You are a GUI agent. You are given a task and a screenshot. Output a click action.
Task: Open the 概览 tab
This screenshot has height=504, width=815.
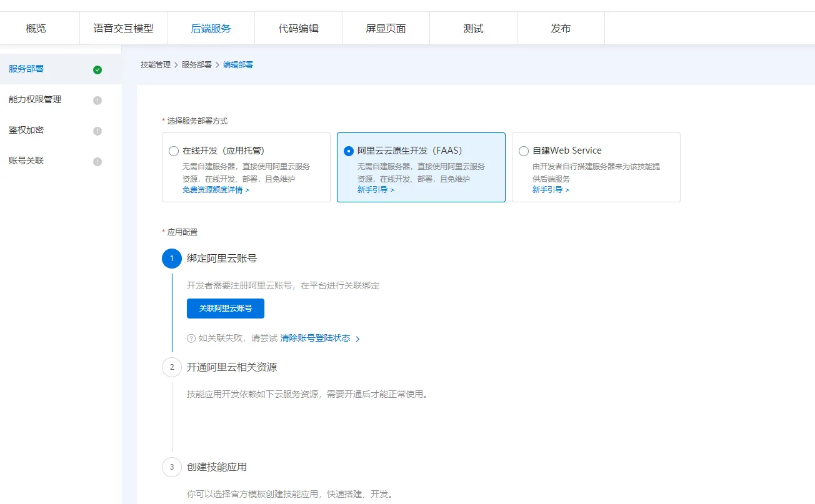(x=36, y=29)
